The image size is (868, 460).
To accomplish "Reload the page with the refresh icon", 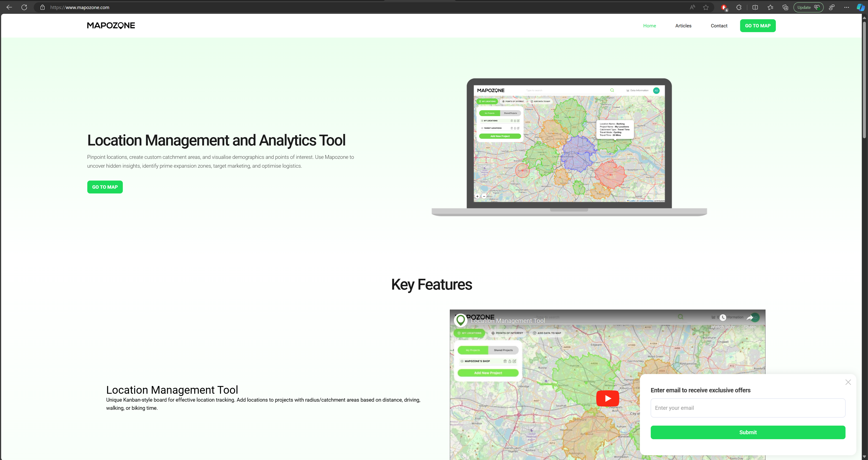I will 24,7.
